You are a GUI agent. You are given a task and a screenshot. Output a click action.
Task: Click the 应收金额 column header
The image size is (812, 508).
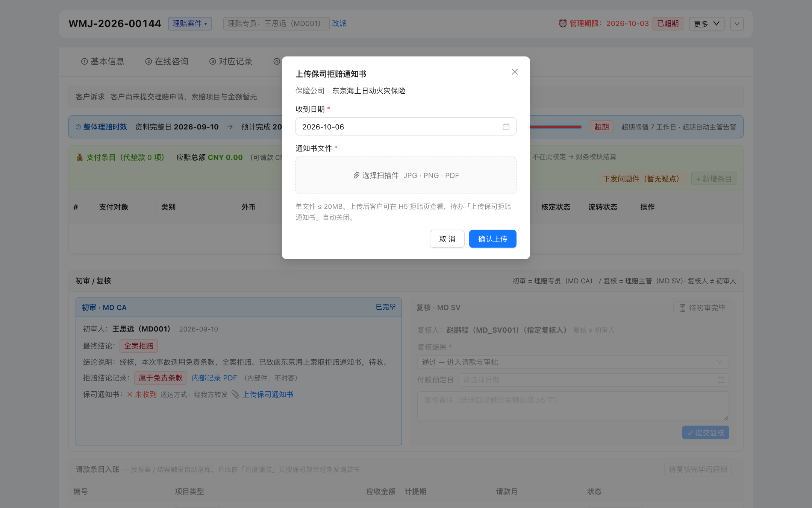pyautogui.click(x=381, y=491)
